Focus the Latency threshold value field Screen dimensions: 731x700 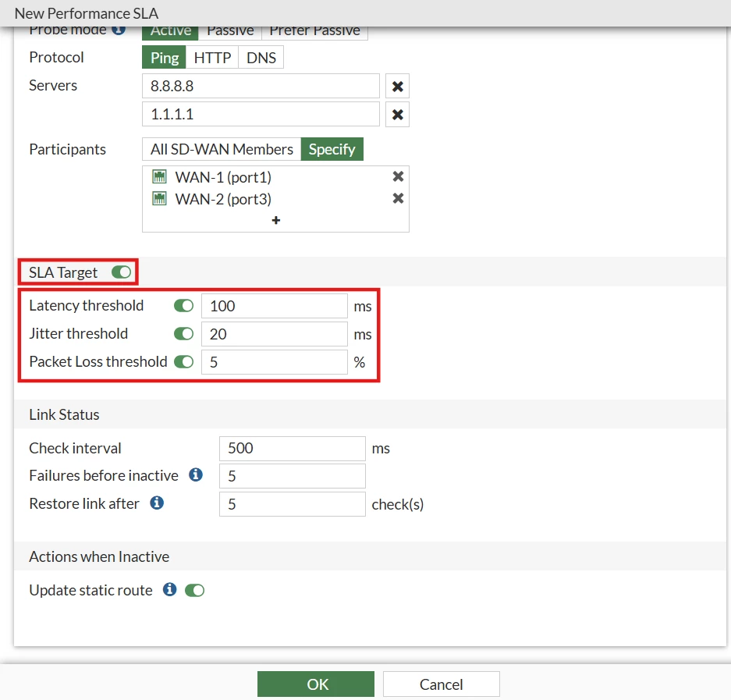pos(274,306)
